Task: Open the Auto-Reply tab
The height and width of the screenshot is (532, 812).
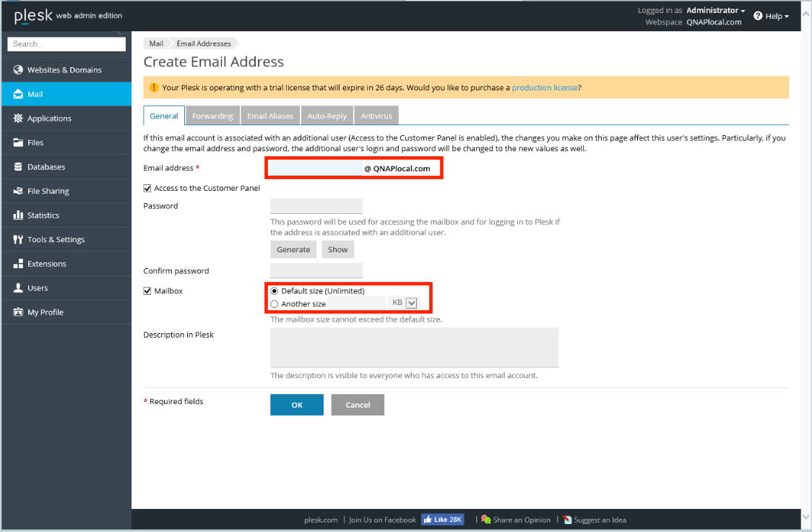Action: 327,116
